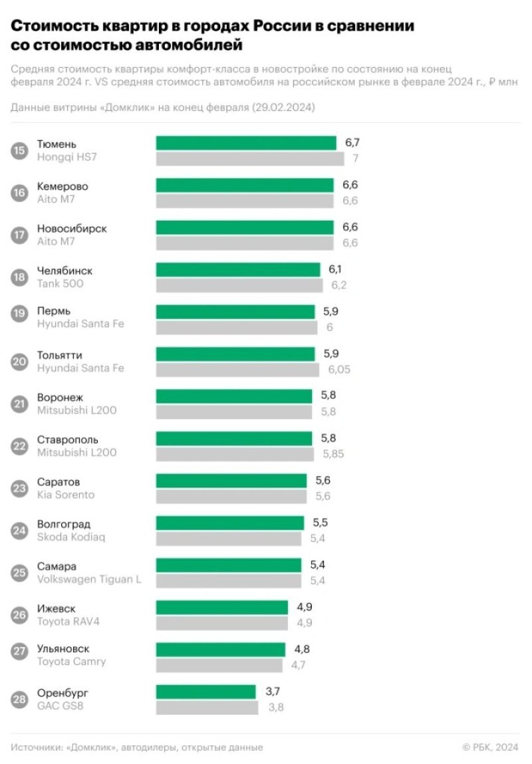Image resolution: width=532 pixels, height=764 pixels.
Task: Click the green Оренбург bar
Action: click(x=205, y=692)
